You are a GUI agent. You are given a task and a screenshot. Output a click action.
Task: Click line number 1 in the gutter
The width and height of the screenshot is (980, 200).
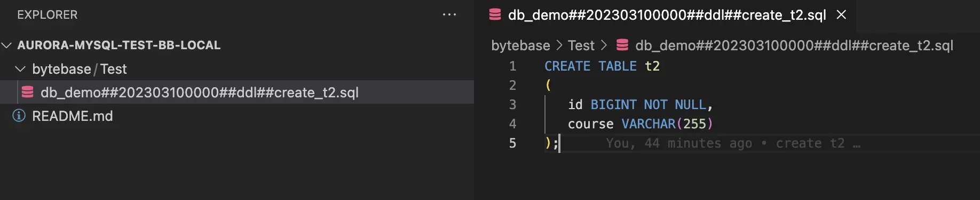[512, 66]
